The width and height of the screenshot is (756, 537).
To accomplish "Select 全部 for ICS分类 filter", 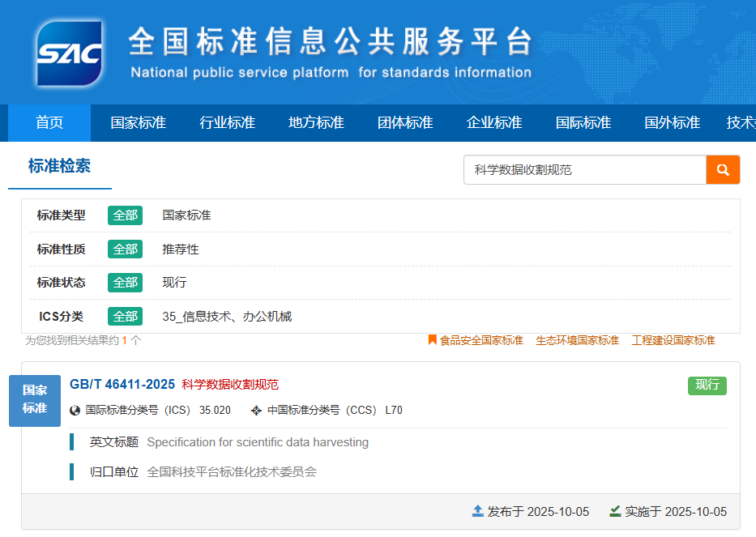I will coord(125,317).
